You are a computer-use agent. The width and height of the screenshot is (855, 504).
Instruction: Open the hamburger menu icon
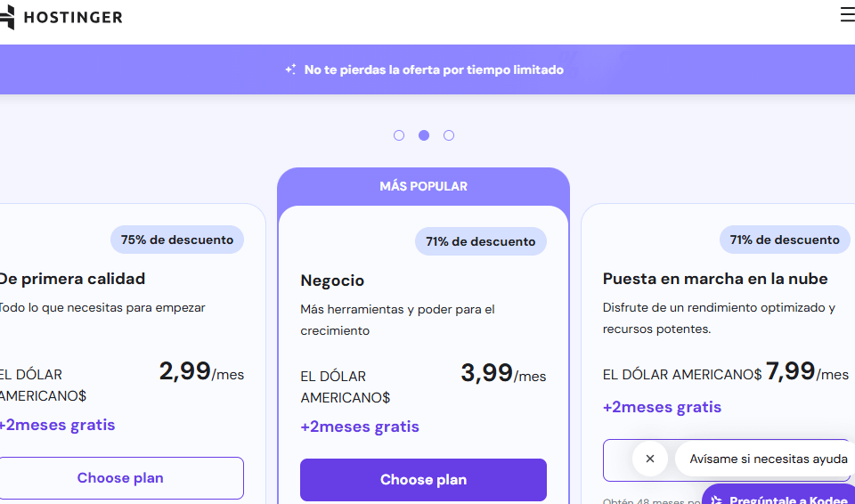(x=848, y=15)
